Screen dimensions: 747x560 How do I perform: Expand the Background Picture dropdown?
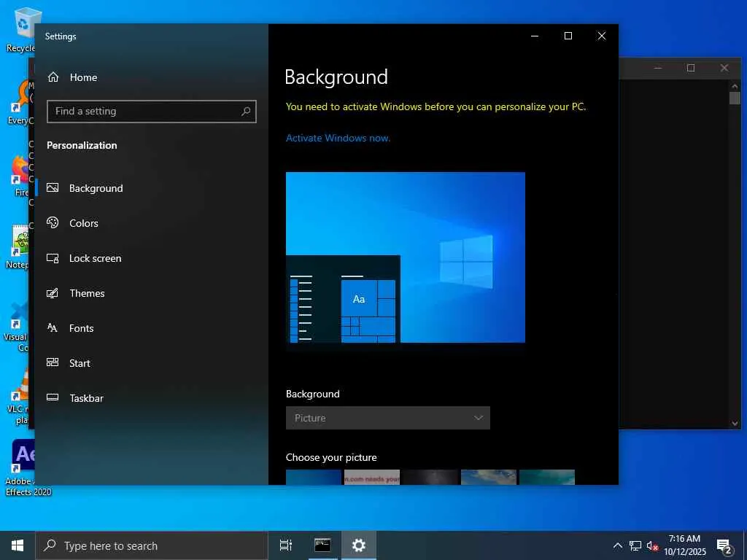[x=388, y=418]
